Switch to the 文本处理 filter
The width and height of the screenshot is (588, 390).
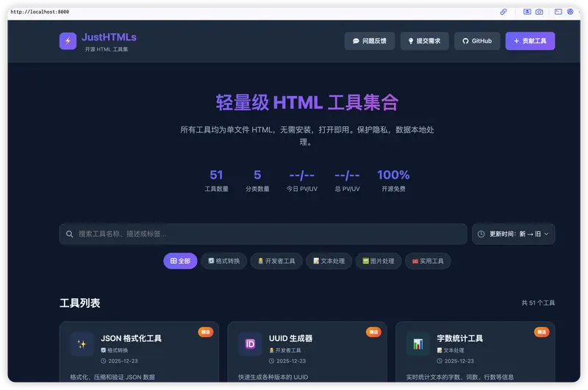click(329, 261)
